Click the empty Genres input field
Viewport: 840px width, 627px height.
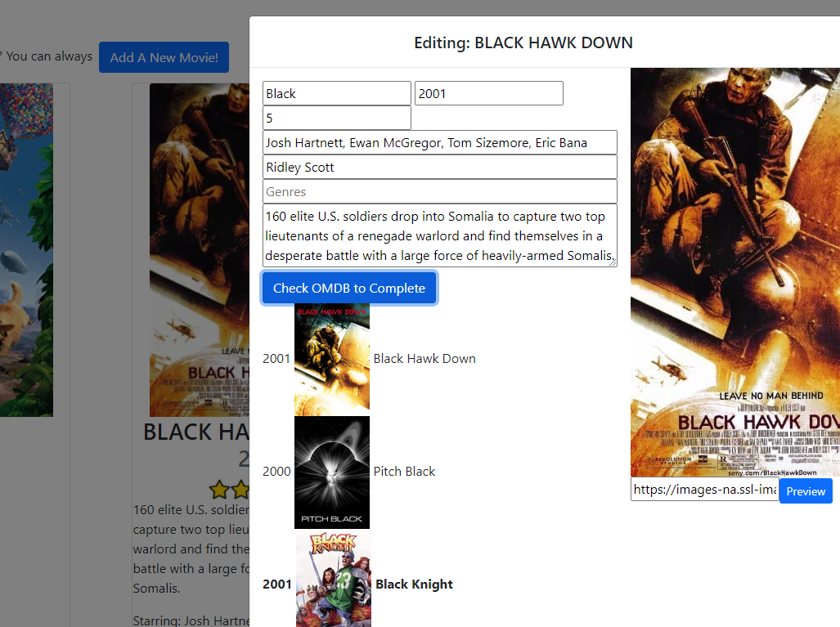coord(439,191)
